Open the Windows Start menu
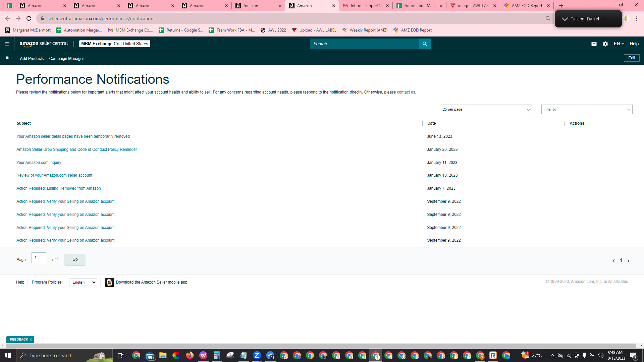Viewport: 644px width, 362px height. (8, 355)
